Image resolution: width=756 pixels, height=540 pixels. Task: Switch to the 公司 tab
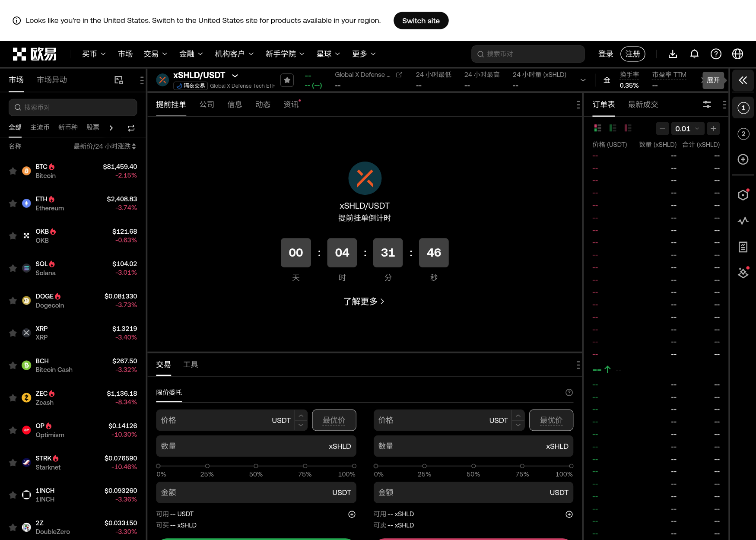click(x=207, y=105)
